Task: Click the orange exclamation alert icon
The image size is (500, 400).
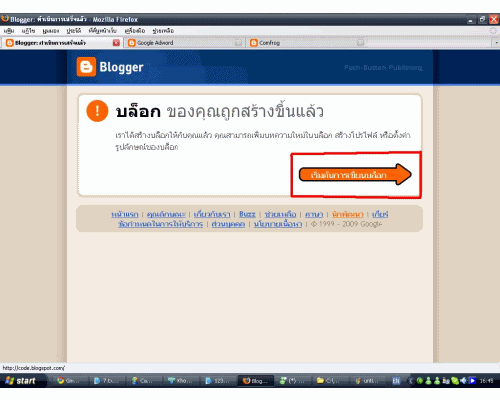Action: 97,111
